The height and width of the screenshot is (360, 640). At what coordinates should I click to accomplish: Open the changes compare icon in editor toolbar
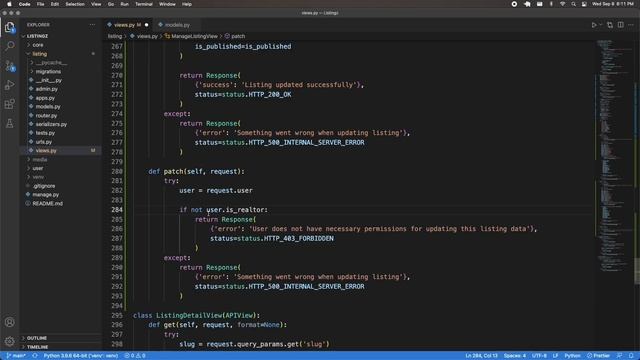pyautogui.click(x=610, y=25)
